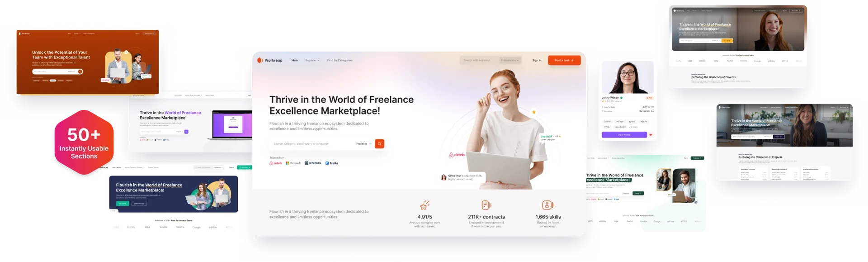The width and height of the screenshot is (868, 262).
Task: Select the Main menu item
Action: [295, 60]
